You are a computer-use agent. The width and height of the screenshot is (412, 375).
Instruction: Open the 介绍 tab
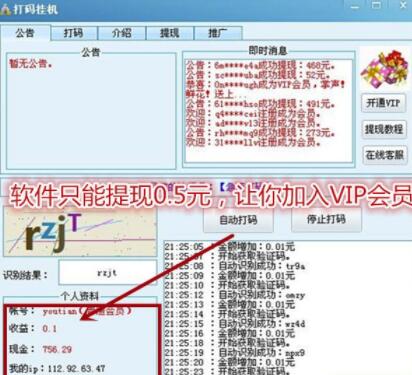point(121,33)
